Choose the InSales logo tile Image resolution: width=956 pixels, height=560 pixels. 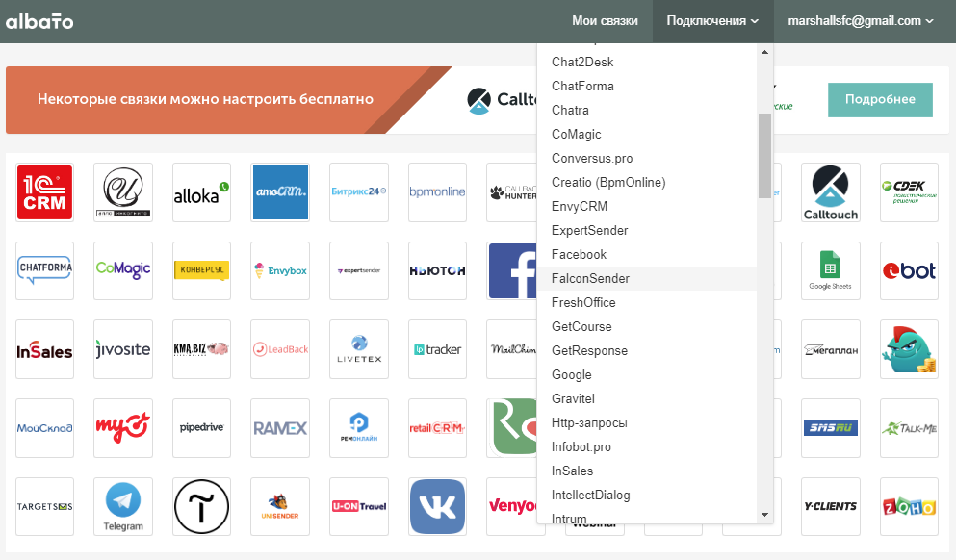pyautogui.click(x=44, y=350)
